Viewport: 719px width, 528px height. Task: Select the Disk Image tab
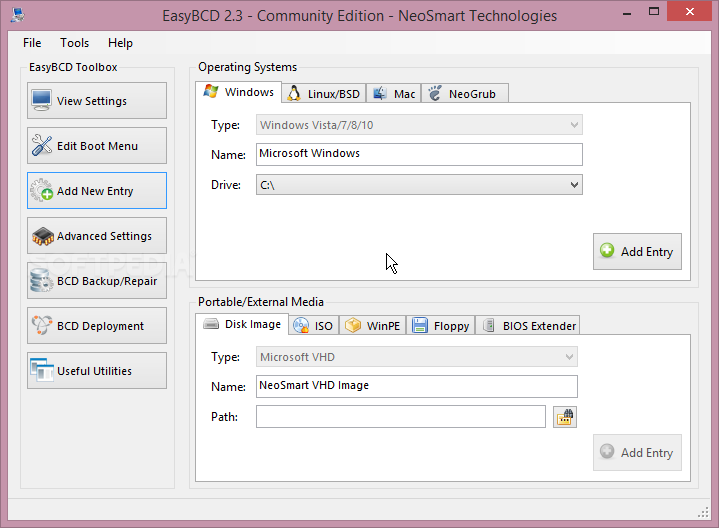(242, 324)
